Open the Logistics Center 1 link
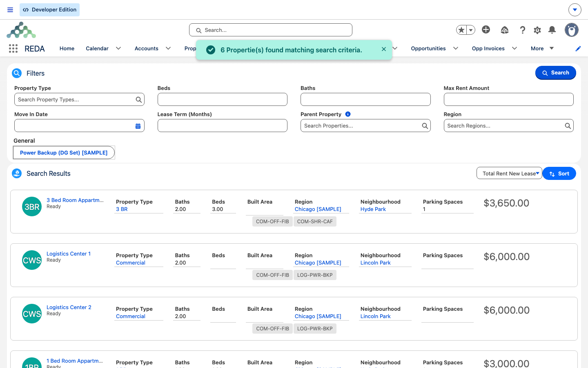The width and height of the screenshot is (588, 368). [69, 254]
